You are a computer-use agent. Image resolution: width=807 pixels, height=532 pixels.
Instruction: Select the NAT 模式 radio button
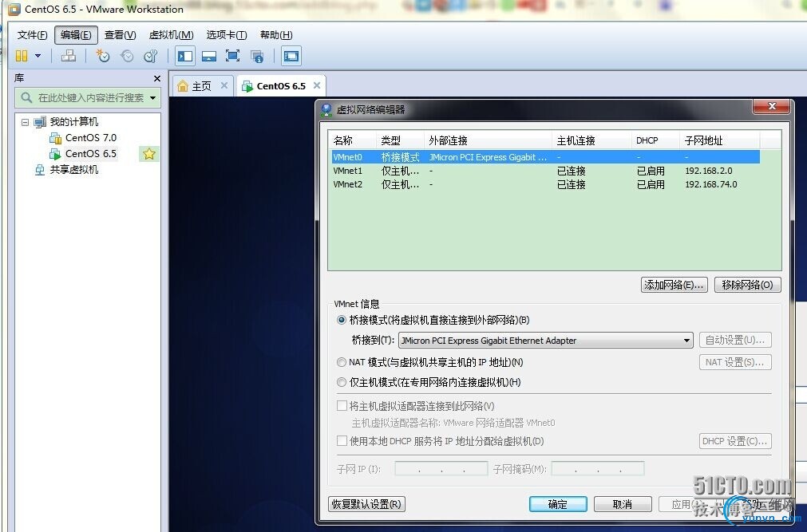[341, 362]
